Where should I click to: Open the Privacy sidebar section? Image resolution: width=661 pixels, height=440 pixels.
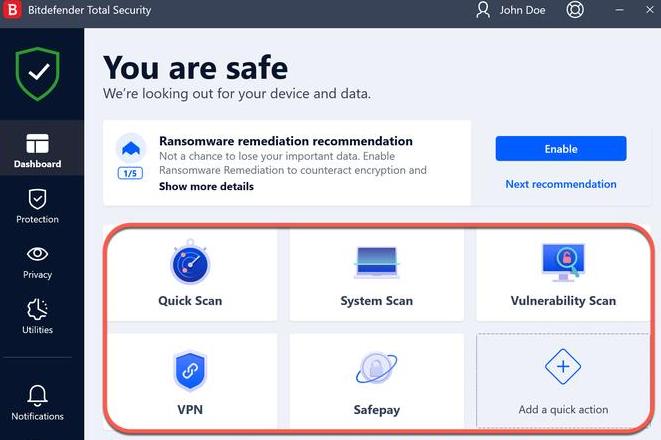tap(38, 262)
